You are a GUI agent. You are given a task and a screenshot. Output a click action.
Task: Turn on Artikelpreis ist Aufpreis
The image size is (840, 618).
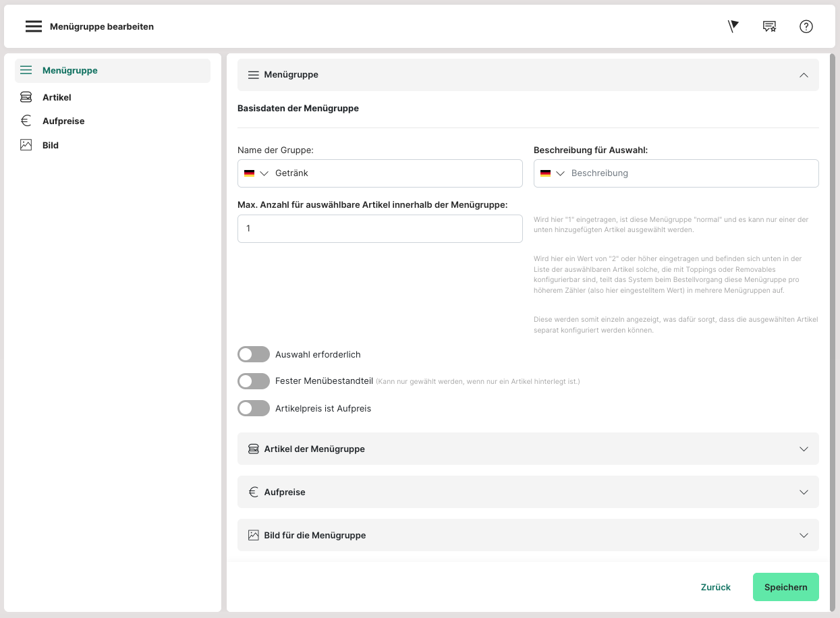[x=254, y=408]
